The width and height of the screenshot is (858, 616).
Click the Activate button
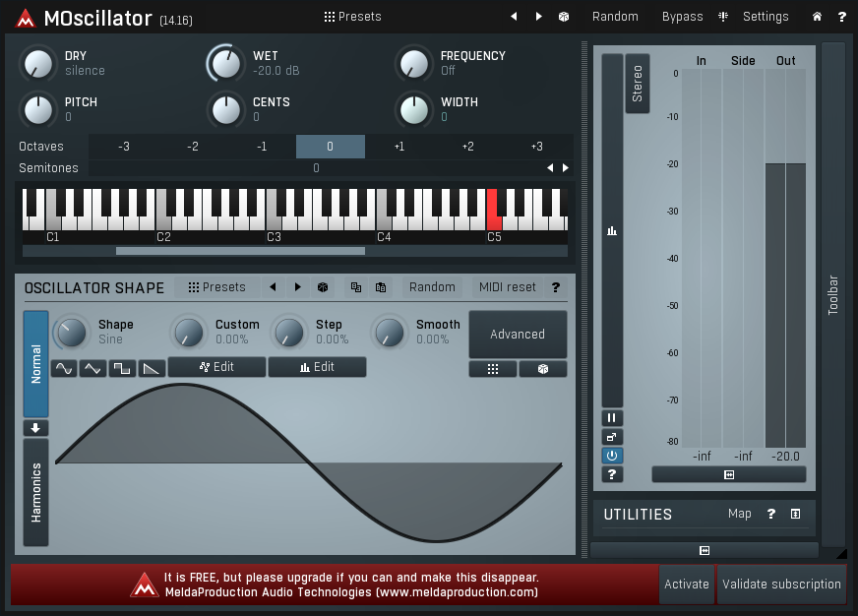pos(687,584)
